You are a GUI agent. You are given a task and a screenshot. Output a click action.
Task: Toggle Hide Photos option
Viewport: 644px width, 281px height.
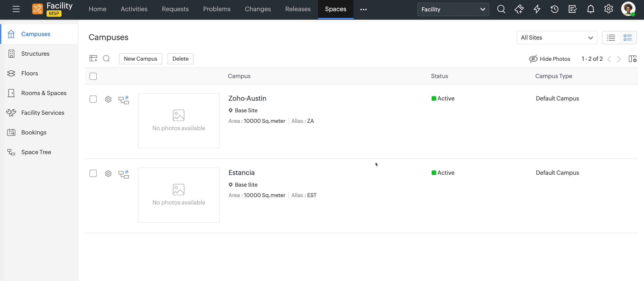[x=550, y=59]
